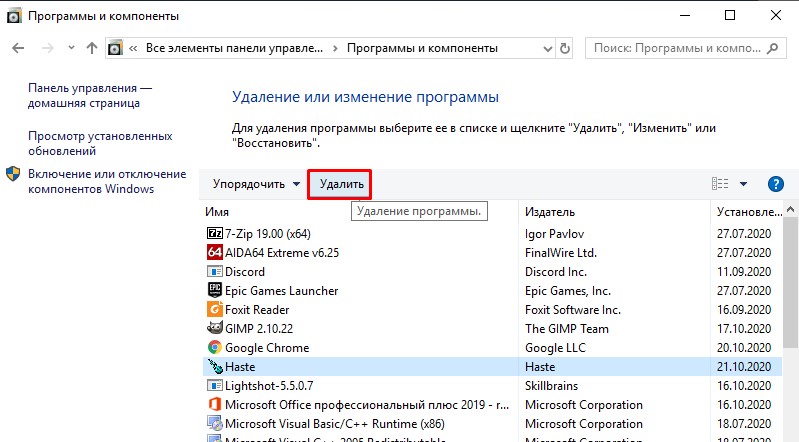Sort by the Имя column header
Image resolution: width=799 pixels, height=442 pixels.
218,212
